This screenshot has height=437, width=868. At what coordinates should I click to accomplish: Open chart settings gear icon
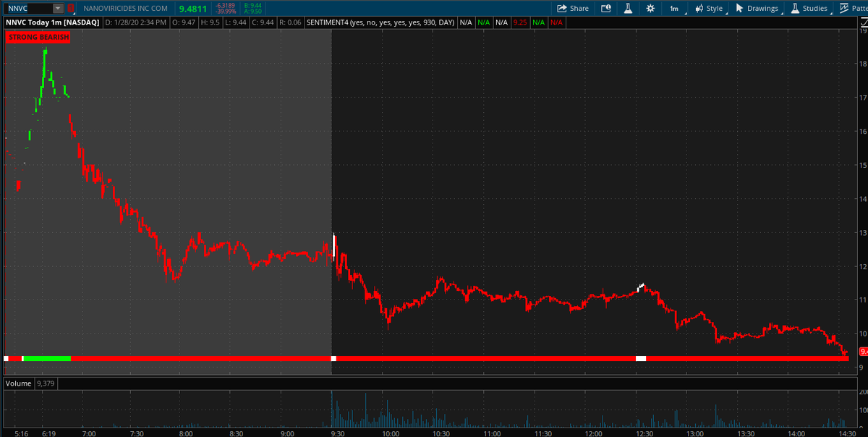pyautogui.click(x=650, y=8)
